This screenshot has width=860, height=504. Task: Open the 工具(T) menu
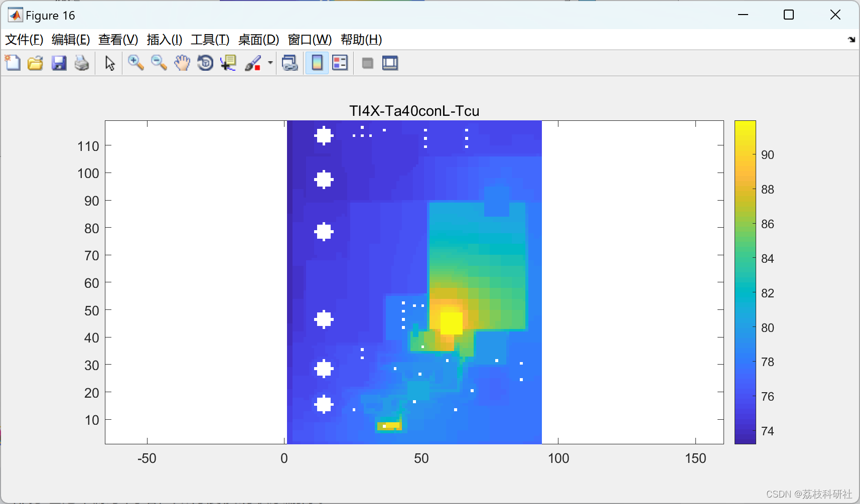[210, 40]
